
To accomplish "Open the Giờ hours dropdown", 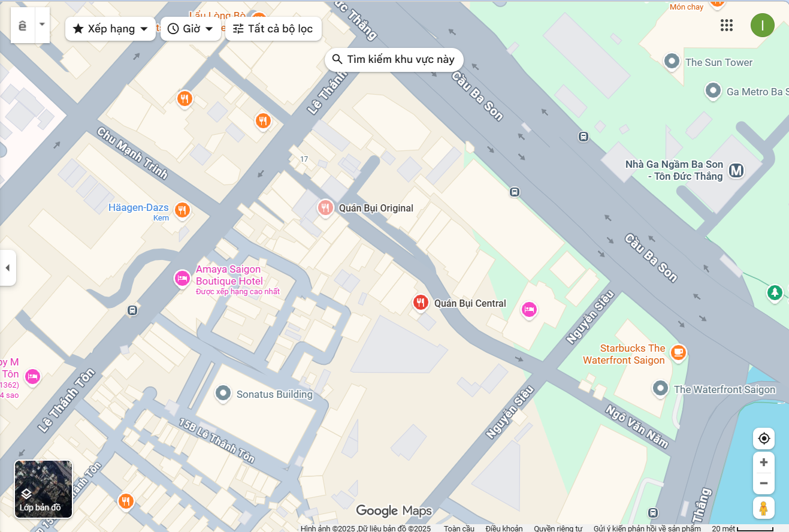I will click(191, 29).
